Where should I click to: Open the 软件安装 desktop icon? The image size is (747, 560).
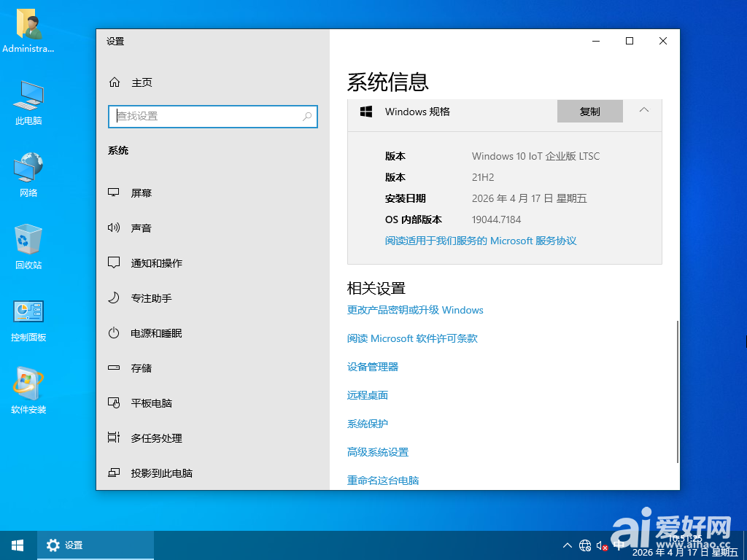pyautogui.click(x=28, y=391)
